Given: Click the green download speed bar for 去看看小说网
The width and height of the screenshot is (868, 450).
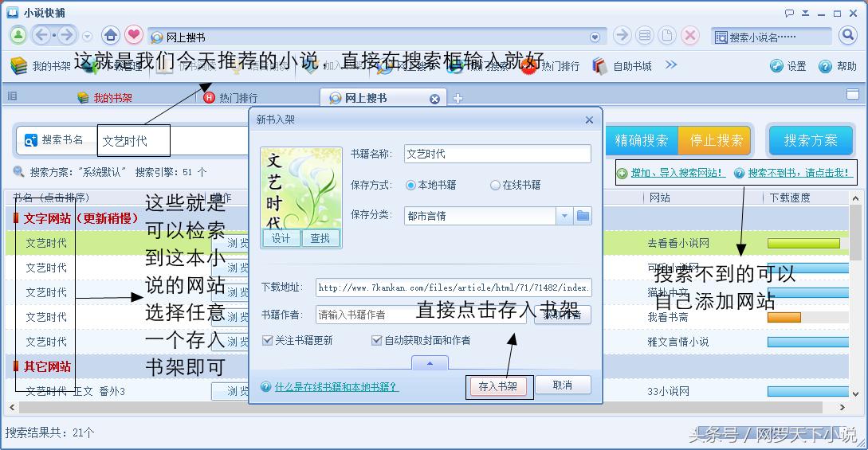Looking at the screenshot, I should 803,243.
